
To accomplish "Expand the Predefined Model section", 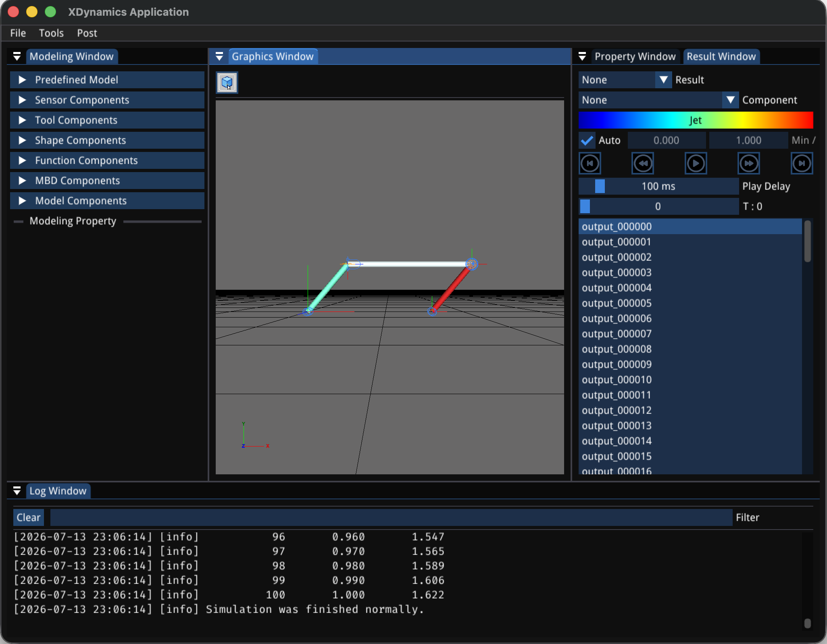I will 107,80.
